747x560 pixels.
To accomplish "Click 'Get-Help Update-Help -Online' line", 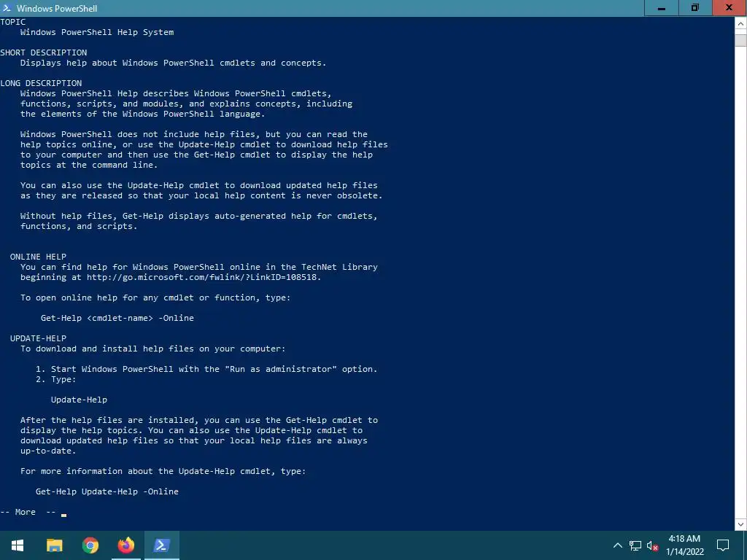I will (x=107, y=491).
